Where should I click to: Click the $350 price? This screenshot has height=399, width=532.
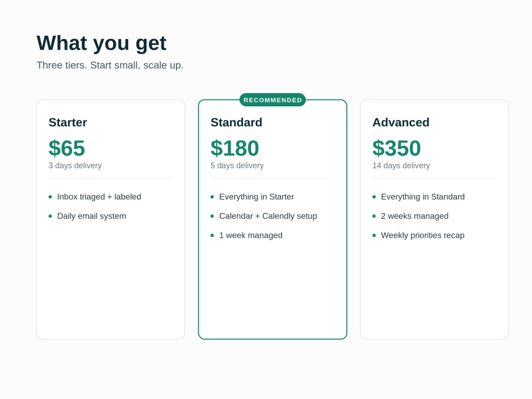397,148
